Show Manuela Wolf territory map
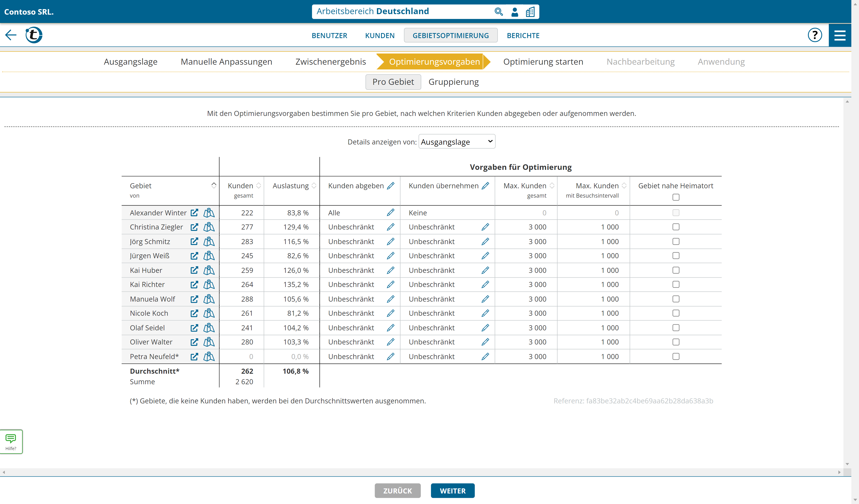 [209, 299]
